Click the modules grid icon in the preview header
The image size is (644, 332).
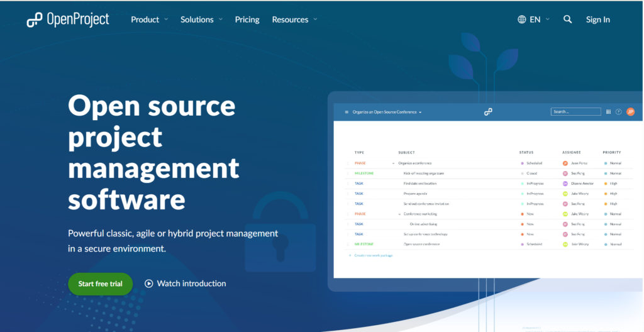[608, 112]
